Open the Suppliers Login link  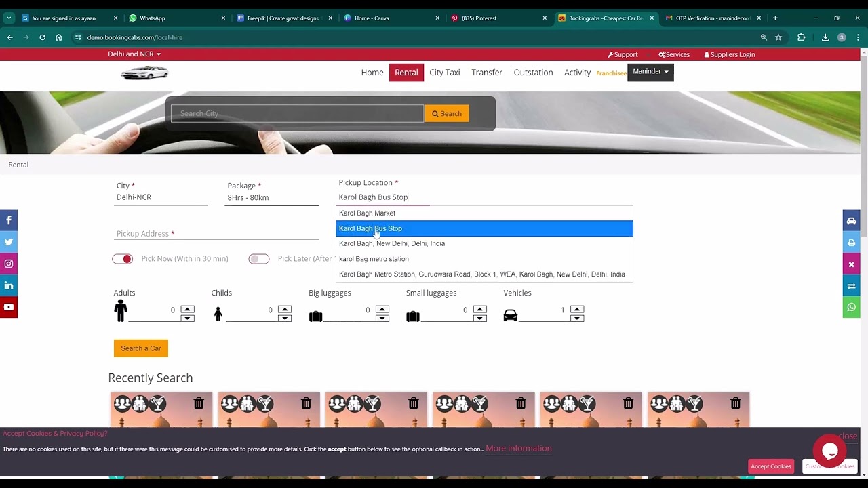click(x=730, y=54)
